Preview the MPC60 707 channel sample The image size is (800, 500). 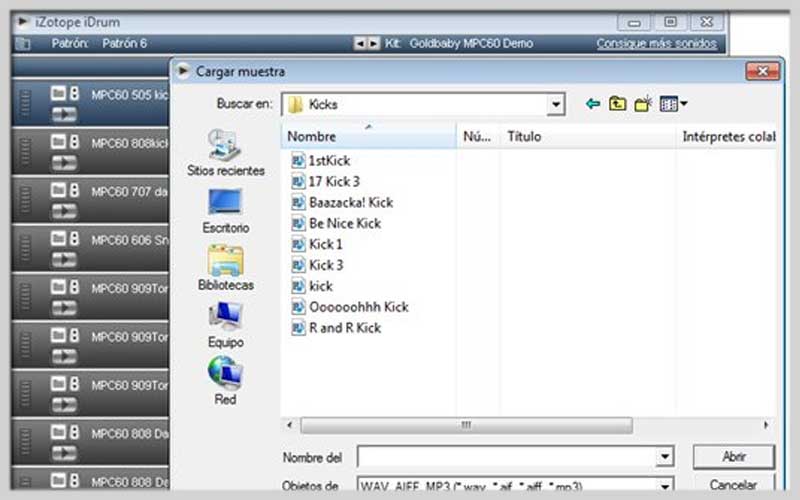point(64,211)
